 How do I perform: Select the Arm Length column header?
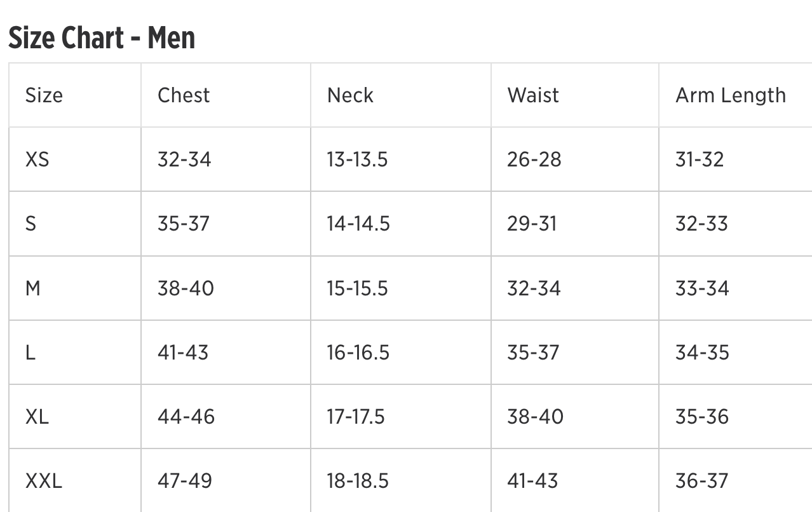(731, 95)
